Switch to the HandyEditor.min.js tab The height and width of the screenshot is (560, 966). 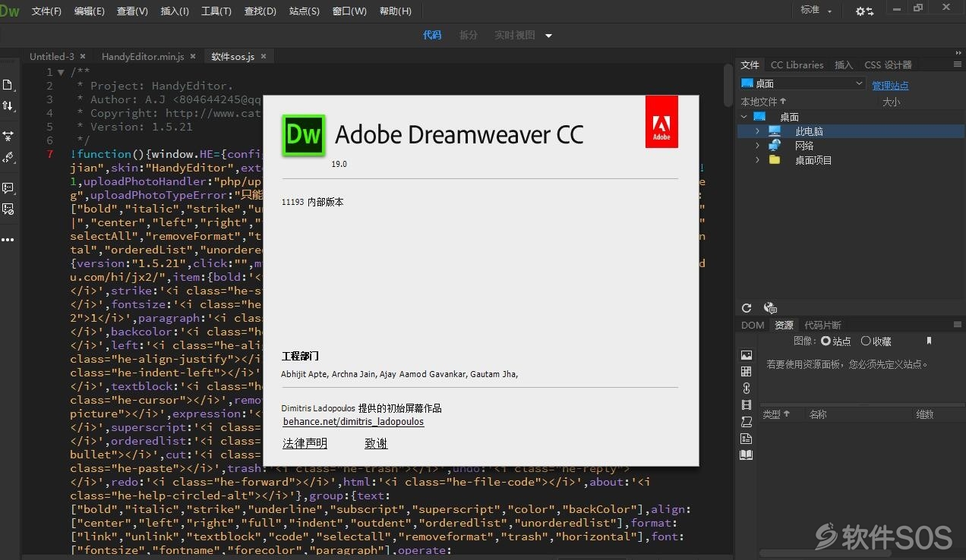(x=143, y=56)
